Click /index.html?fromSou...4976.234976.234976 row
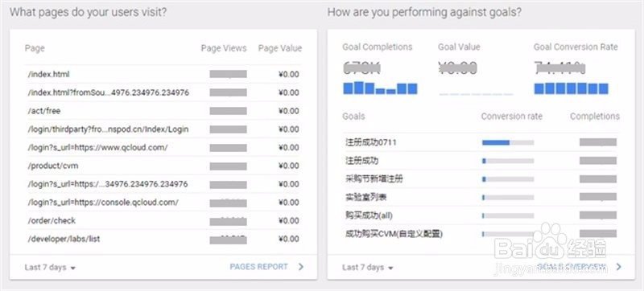 163,92
